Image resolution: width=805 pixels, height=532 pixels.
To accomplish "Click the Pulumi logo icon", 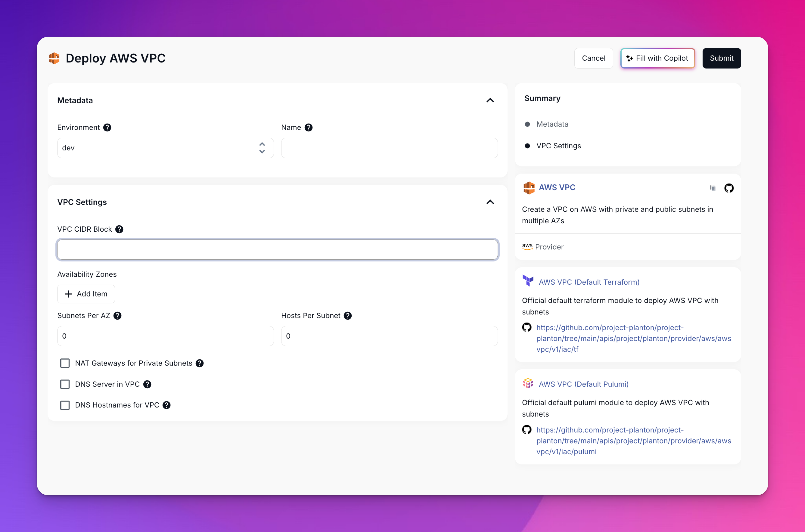I will tap(528, 383).
